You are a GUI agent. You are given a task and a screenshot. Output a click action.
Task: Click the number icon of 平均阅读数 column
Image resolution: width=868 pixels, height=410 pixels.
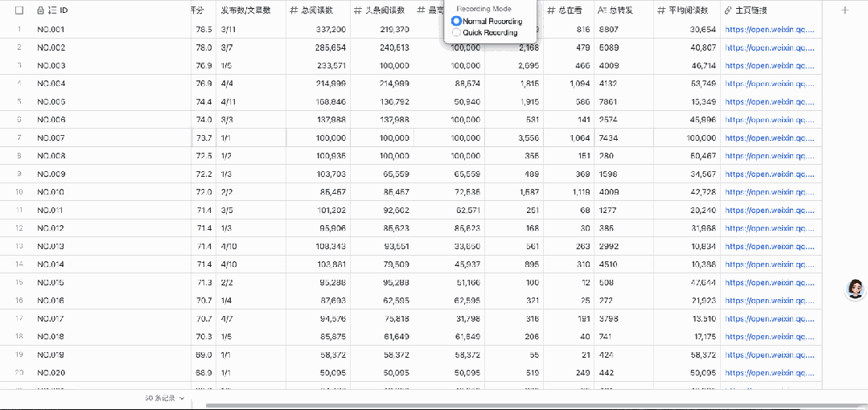[x=661, y=10]
